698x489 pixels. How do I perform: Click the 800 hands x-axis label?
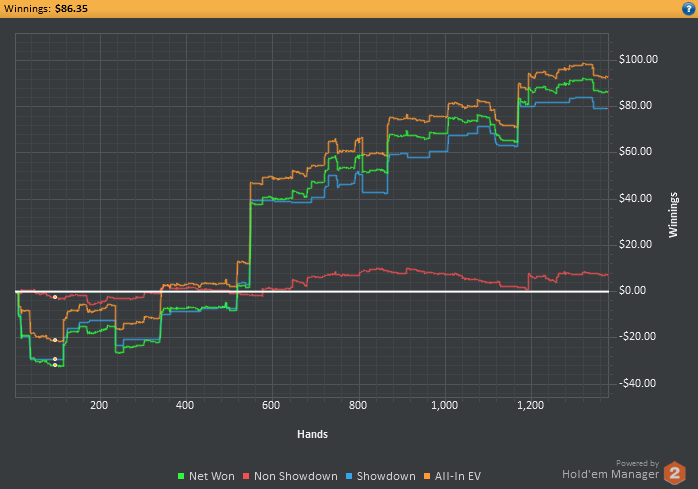click(x=357, y=405)
